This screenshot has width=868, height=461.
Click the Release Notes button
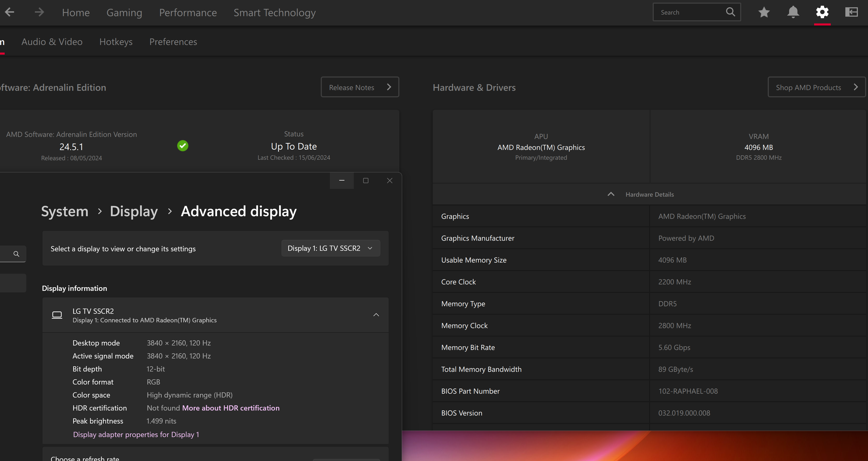click(x=360, y=87)
